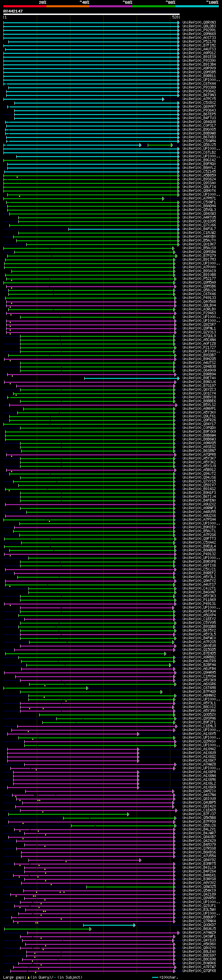Click the UniRef100_C6TLB2 entry

pyautogui.click(x=199, y=153)
